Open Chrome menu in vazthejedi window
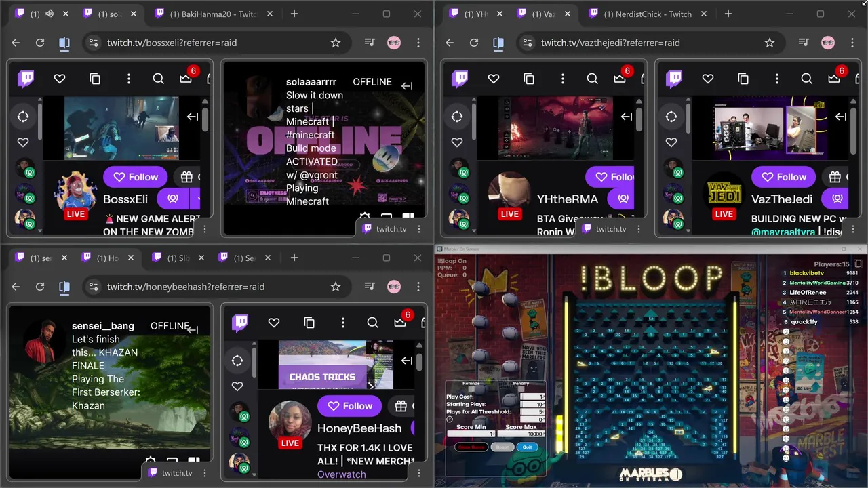 pyautogui.click(x=852, y=43)
